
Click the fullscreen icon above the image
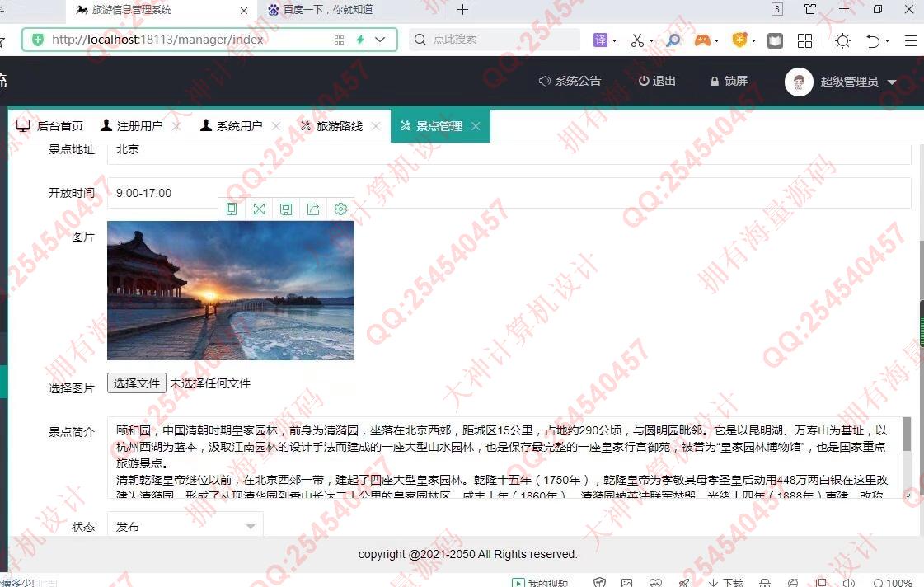coord(259,209)
